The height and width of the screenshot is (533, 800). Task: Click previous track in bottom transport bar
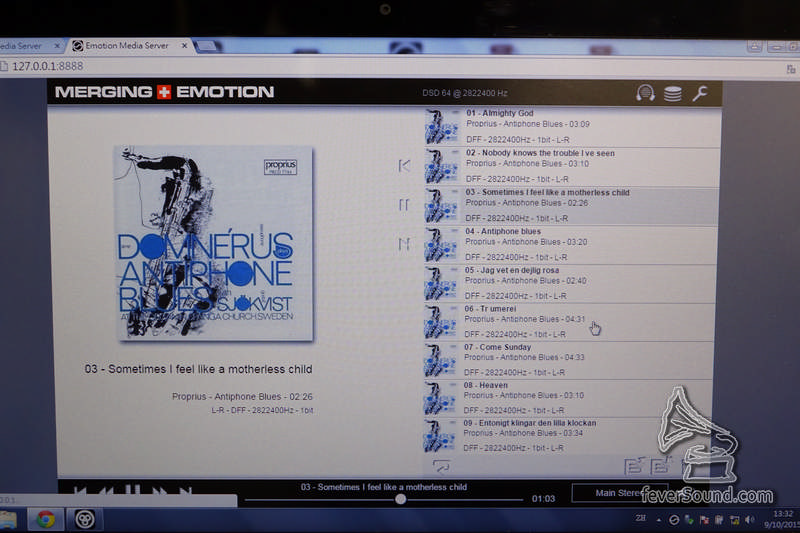pyautogui.click(x=80, y=491)
